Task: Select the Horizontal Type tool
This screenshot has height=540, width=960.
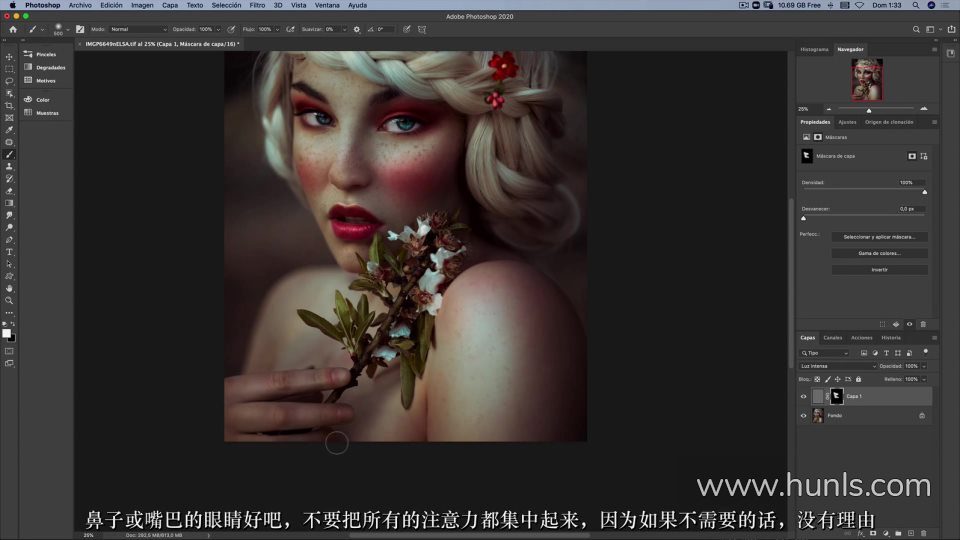Action: [x=9, y=252]
